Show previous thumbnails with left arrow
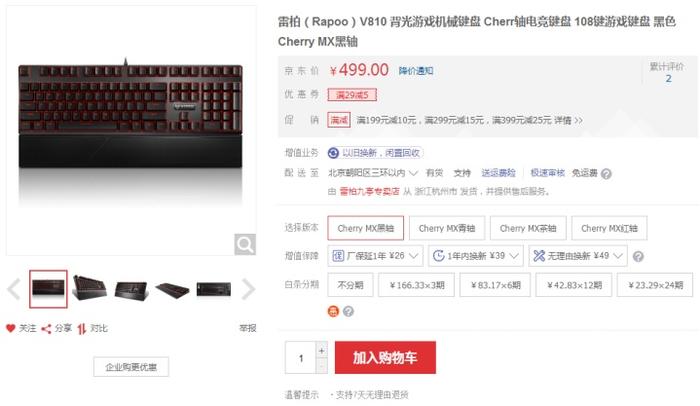700x406 pixels. (14, 289)
